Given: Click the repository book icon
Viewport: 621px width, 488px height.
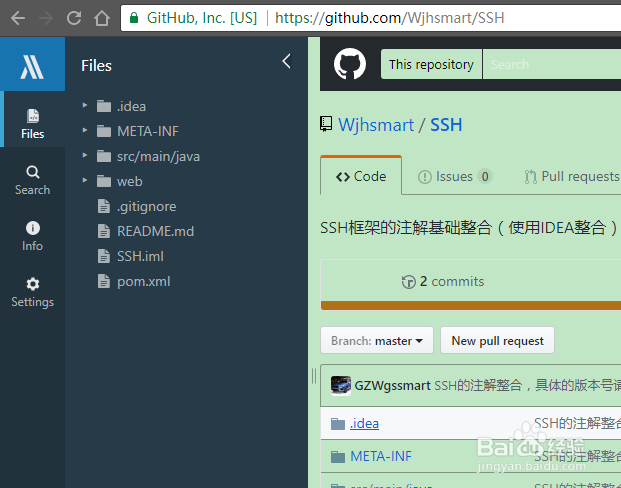Looking at the screenshot, I should point(326,124).
